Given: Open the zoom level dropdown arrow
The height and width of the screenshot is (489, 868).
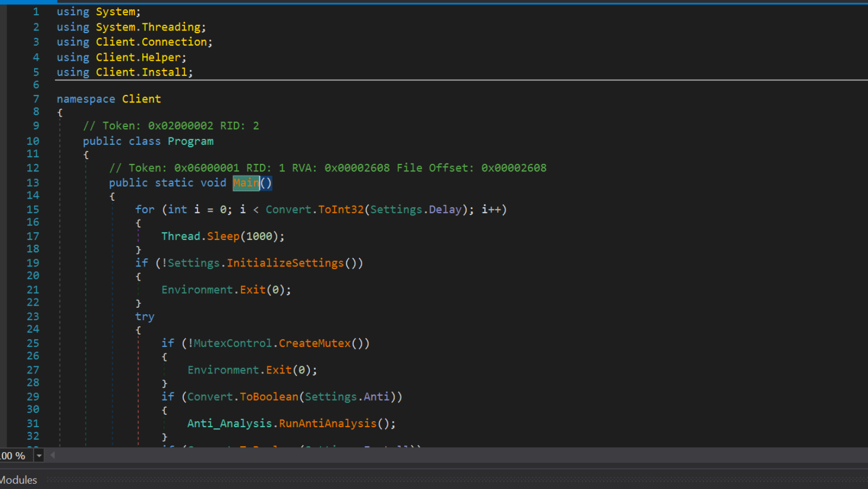Looking at the screenshot, I should (x=39, y=456).
